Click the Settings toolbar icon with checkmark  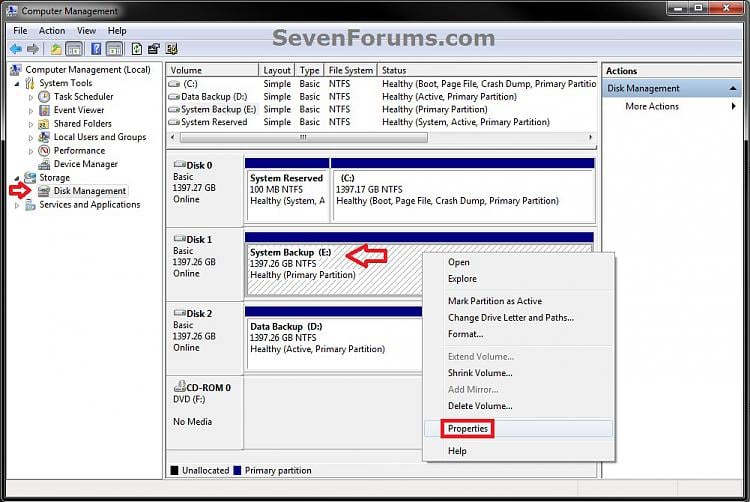click(171, 49)
